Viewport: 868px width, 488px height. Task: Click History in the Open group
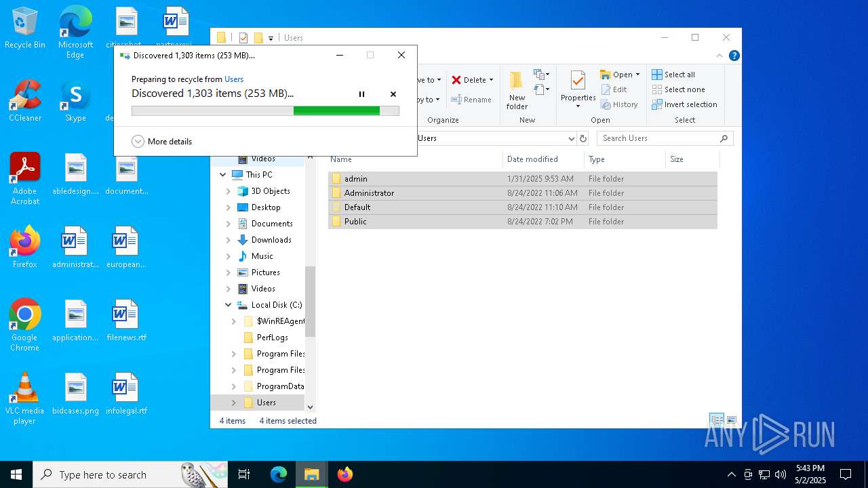pyautogui.click(x=619, y=104)
